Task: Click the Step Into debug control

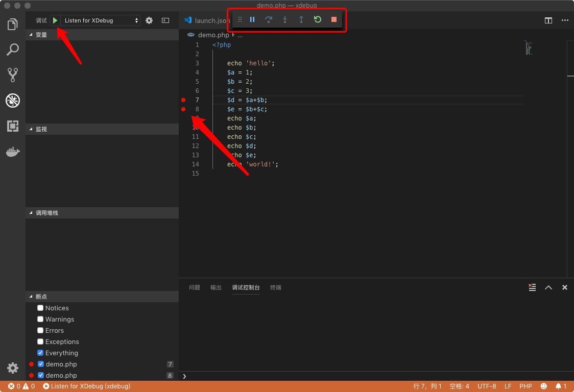Action: coord(285,19)
